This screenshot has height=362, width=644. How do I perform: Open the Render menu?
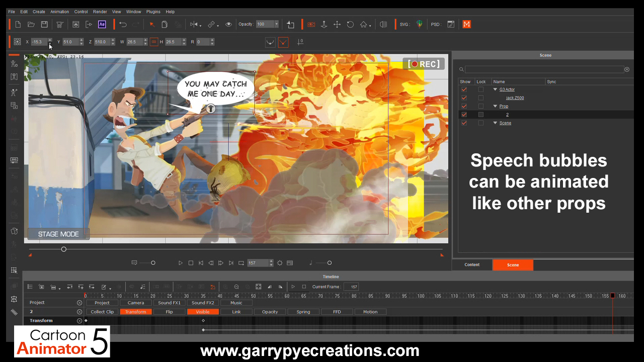pyautogui.click(x=100, y=12)
